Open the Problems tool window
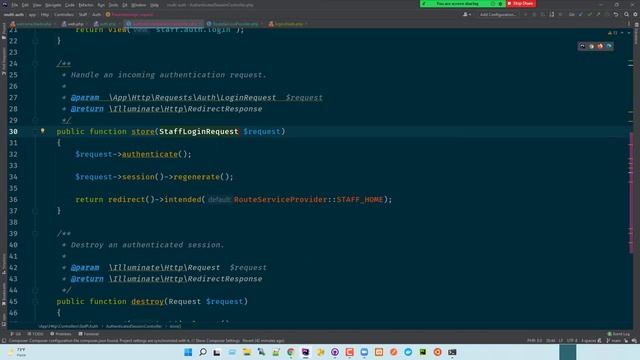Viewport: 640px width, 360px height. (x=61, y=334)
